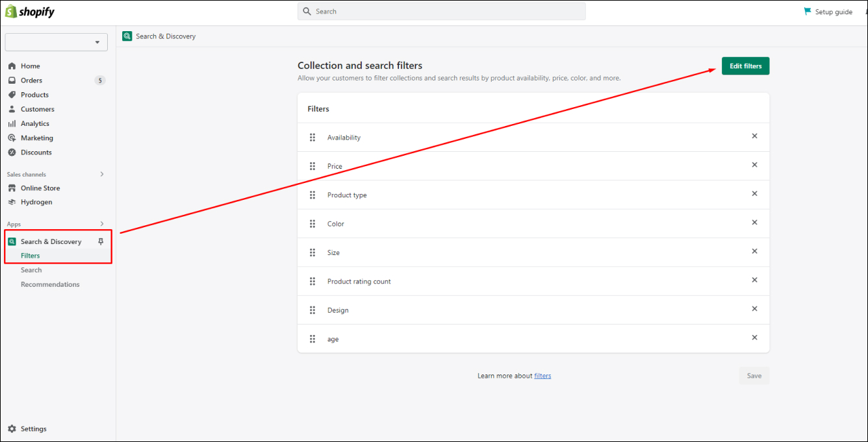This screenshot has height=442, width=868.
Task: Click the Search & Discovery breadcrumb title
Action: point(166,36)
